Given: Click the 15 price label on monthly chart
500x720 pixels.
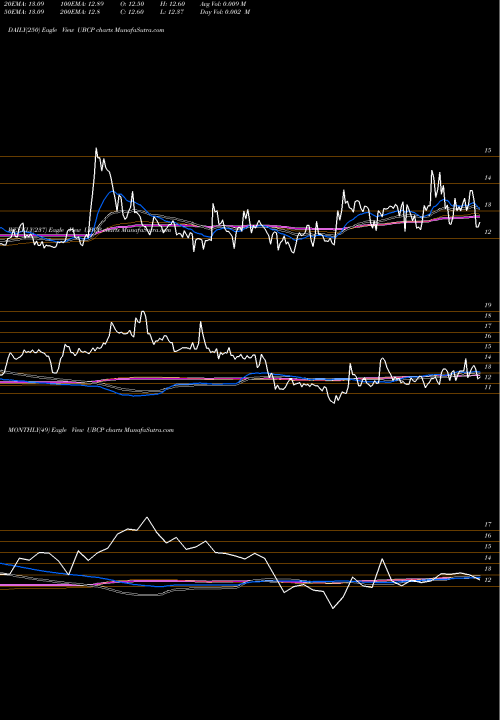Looking at the screenshot, I should click(x=488, y=546).
